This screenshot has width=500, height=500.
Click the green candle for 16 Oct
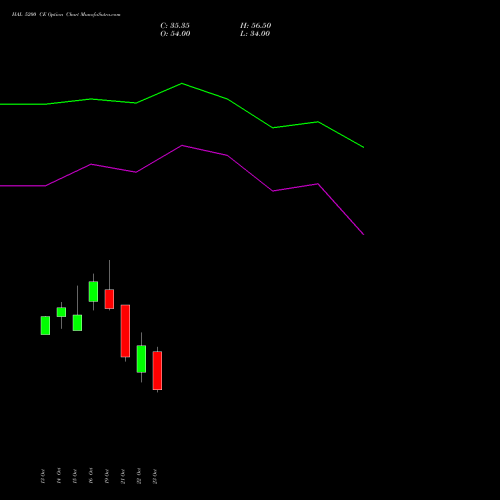pyautogui.click(x=93, y=292)
